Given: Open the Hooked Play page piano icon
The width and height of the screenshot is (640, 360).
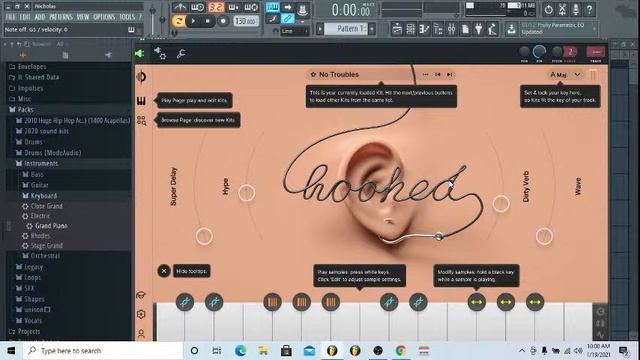Looking at the screenshot, I should (141, 100).
